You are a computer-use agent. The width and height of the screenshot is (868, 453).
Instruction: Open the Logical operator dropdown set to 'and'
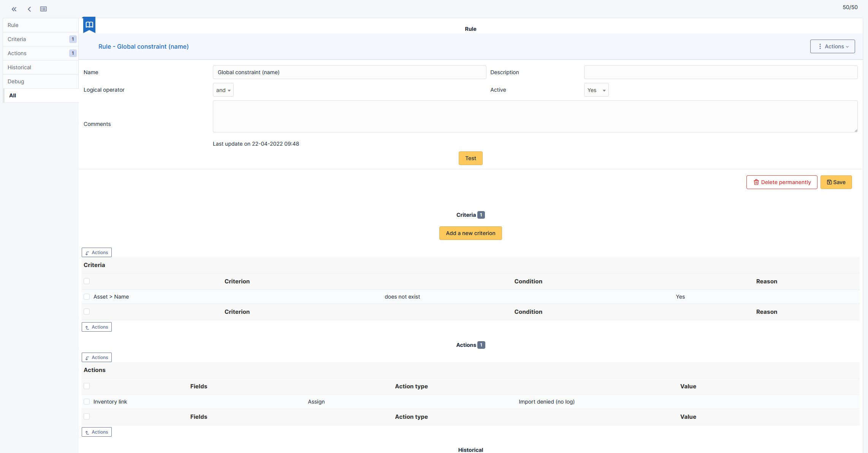[223, 90]
